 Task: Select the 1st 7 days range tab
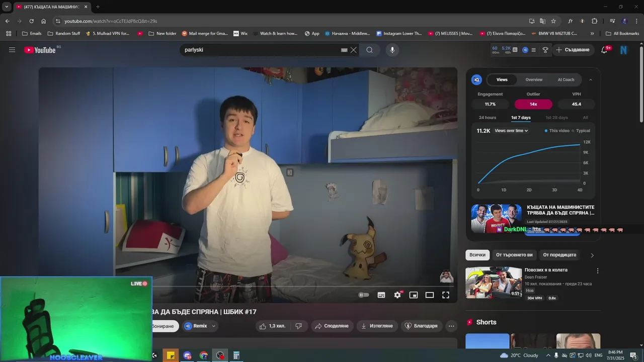pyautogui.click(x=521, y=118)
